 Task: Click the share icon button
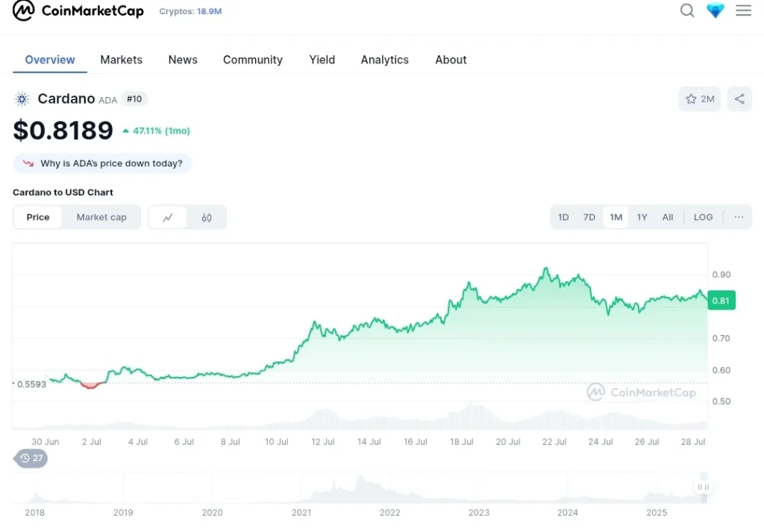pos(739,99)
